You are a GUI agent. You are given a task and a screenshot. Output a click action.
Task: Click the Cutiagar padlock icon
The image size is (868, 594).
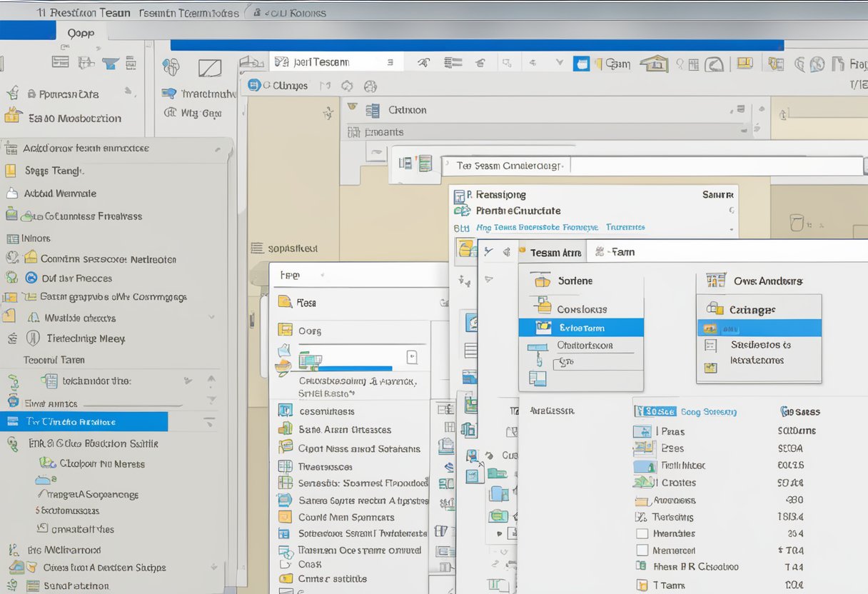point(714,309)
